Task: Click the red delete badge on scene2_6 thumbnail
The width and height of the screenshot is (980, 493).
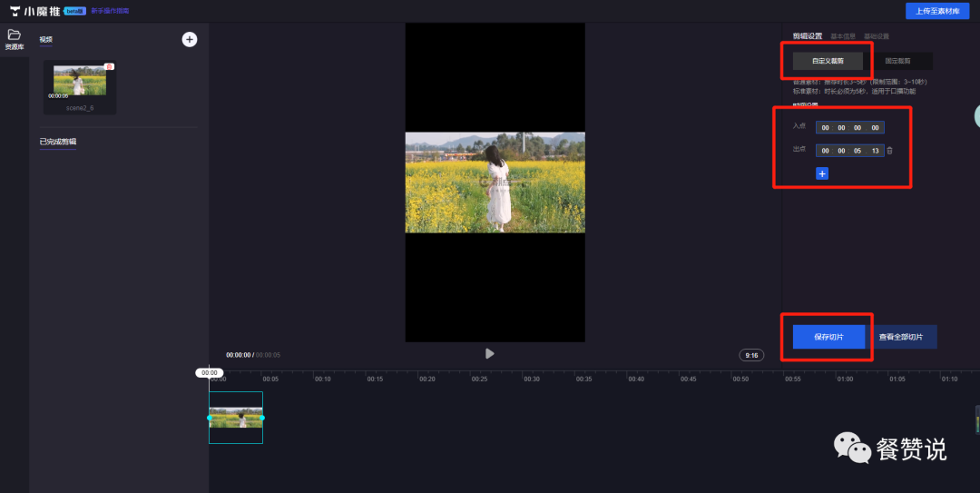Action: pyautogui.click(x=109, y=66)
